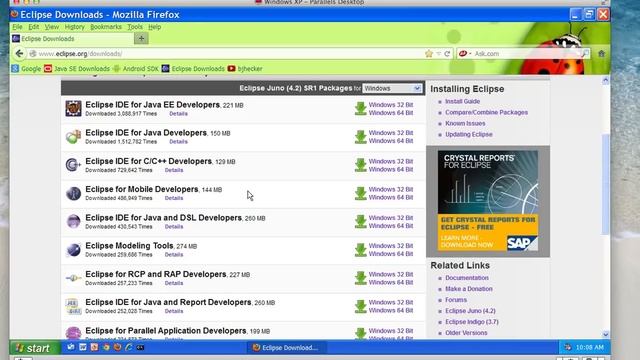Viewport: 640px width, 360px height.
Task: Open the Edit menu
Action: pos(33,27)
